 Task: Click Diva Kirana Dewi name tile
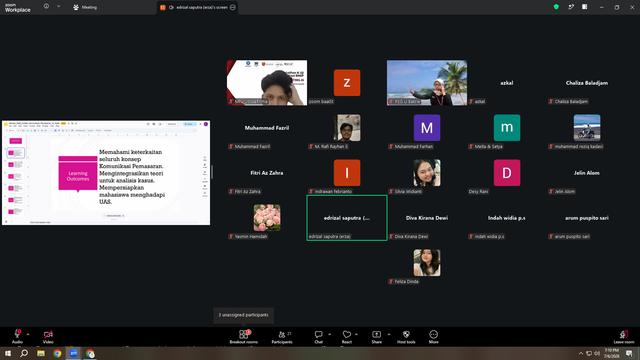coord(427,218)
